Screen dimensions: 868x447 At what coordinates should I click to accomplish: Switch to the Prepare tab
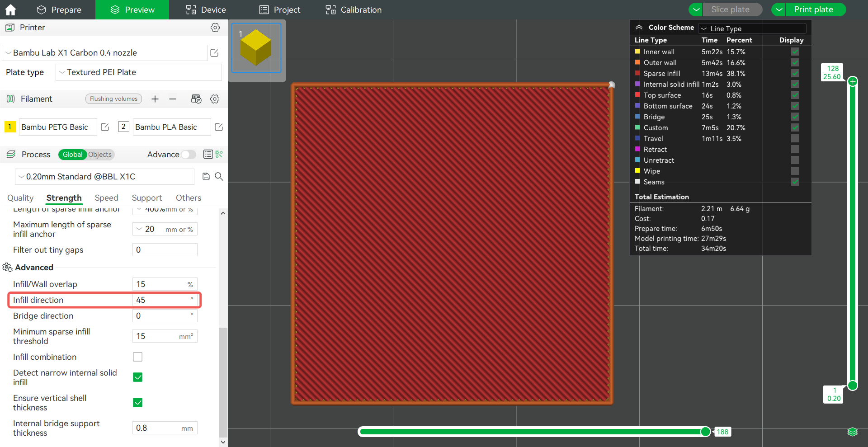[x=59, y=9]
